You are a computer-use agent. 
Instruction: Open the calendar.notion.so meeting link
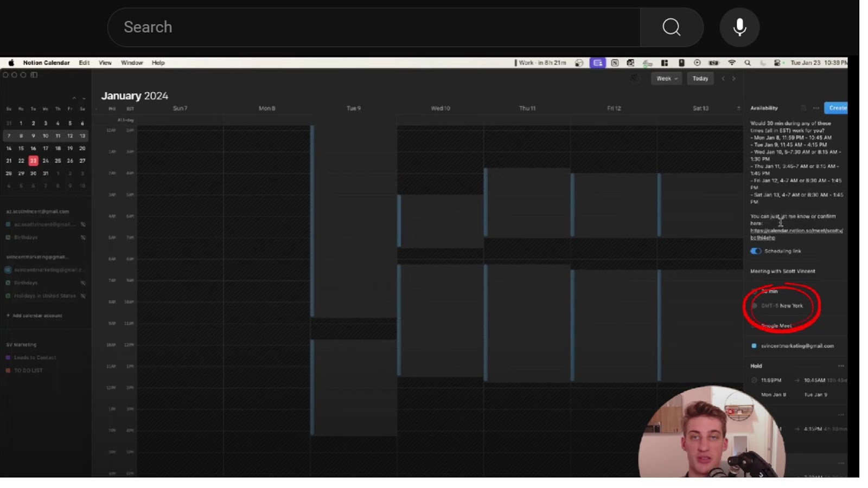tap(796, 234)
